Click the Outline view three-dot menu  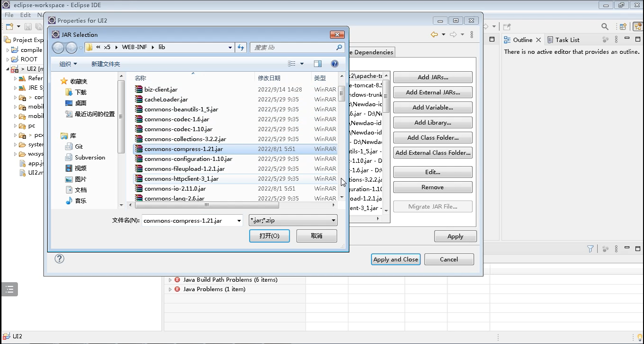click(617, 40)
